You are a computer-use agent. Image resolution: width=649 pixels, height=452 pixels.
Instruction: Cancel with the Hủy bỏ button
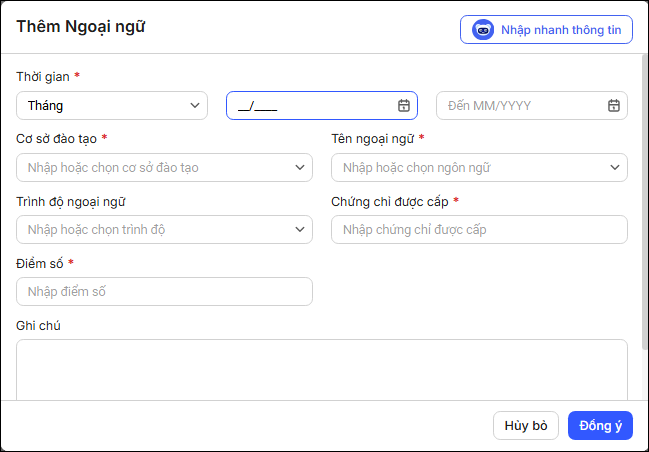tap(526, 426)
